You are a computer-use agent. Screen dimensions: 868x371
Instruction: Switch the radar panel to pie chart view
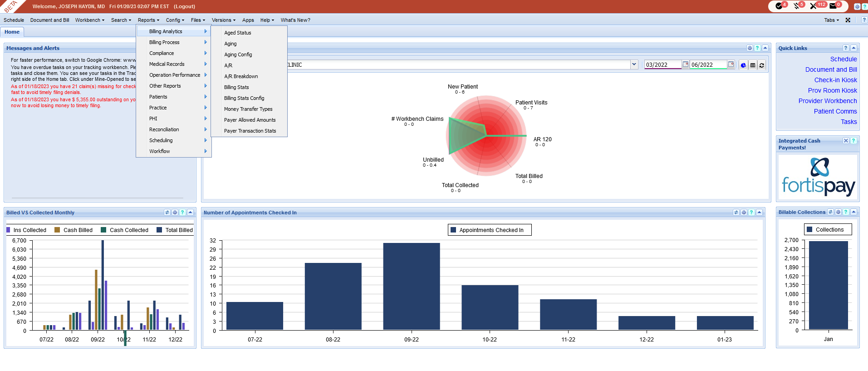743,65
